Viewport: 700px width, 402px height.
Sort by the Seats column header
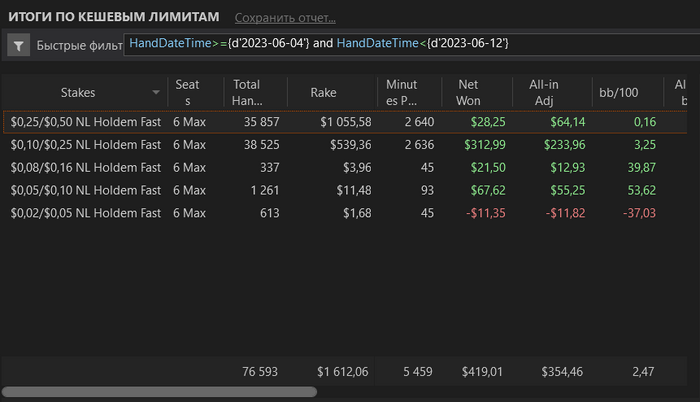187,92
